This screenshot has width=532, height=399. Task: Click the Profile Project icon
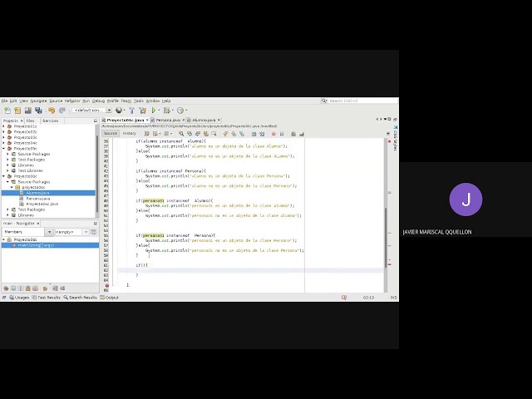coord(180,111)
